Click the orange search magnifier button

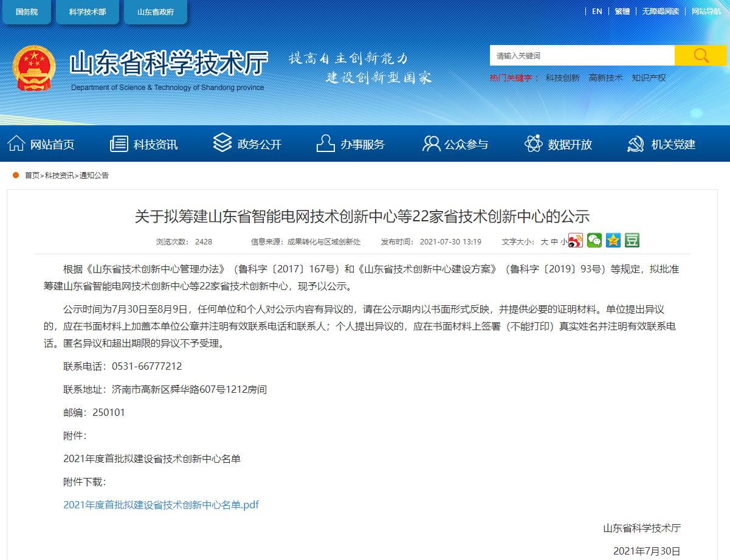tap(700, 55)
